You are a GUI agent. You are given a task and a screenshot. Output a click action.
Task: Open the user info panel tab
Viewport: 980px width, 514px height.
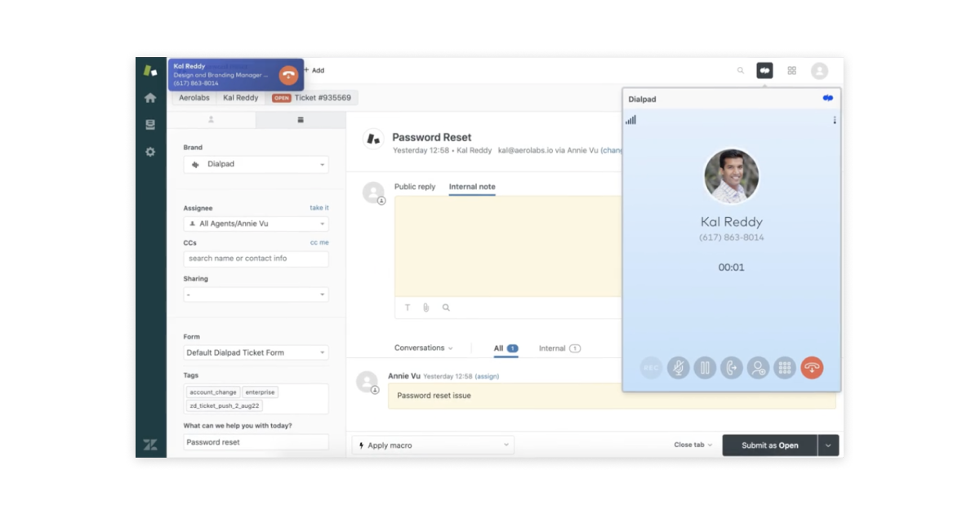[x=211, y=120]
